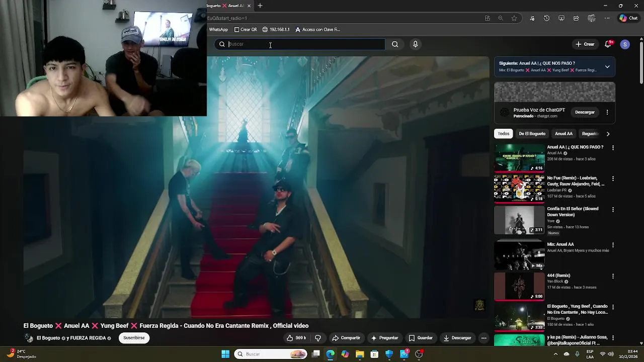The width and height of the screenshot is (644, 362).
Task: Open the account avatar menu
Action: (x=625, y=44)
